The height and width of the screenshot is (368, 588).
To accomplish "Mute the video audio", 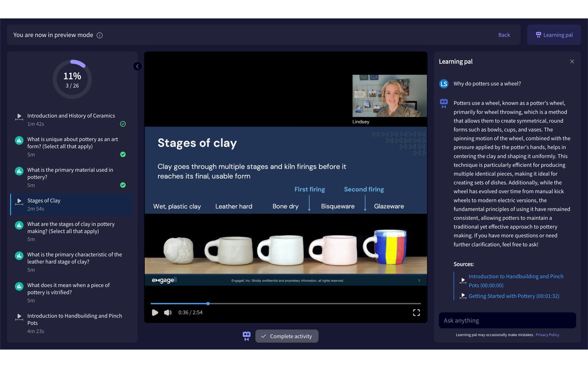I will [168, 312].
